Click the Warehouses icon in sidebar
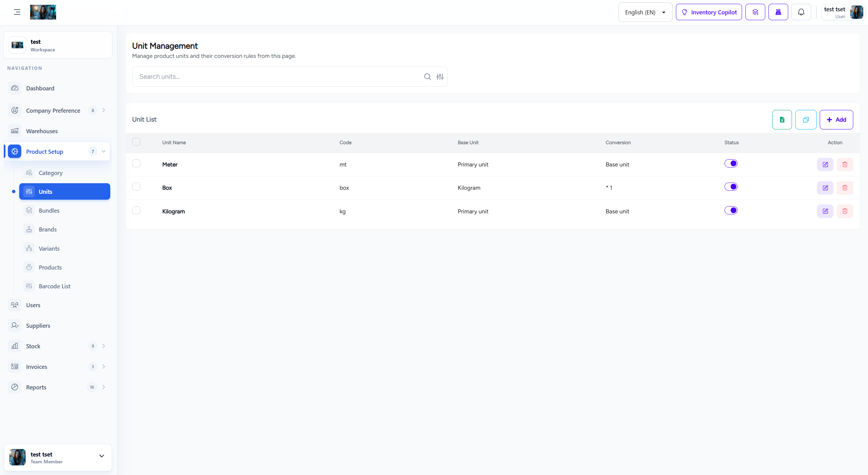The image size is (868, 475). [x=15, y=131]
